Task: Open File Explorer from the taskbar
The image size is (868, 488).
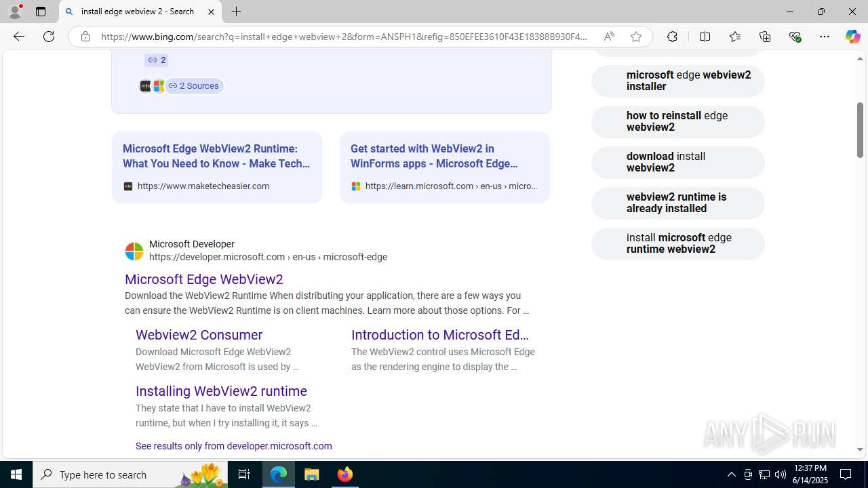Action: 312,474
